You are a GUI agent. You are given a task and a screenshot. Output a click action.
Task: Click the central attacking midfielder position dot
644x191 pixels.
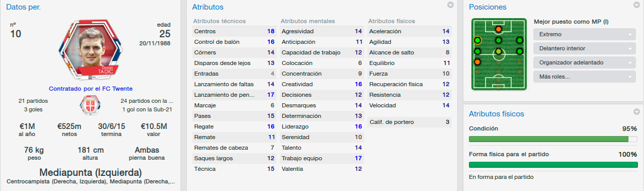tap(498, 40)
